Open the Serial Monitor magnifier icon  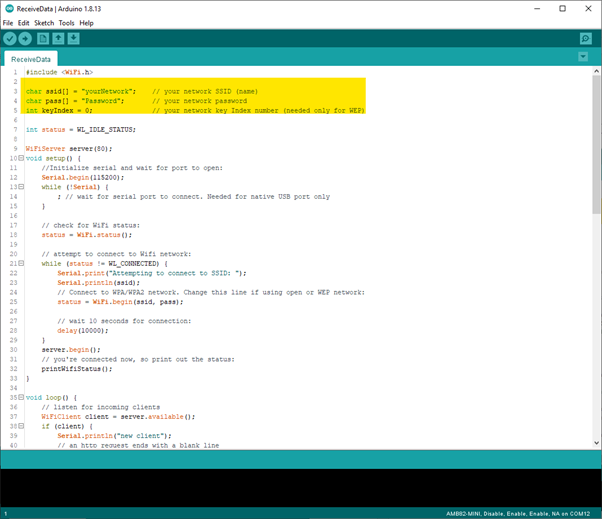coord(586,38)
